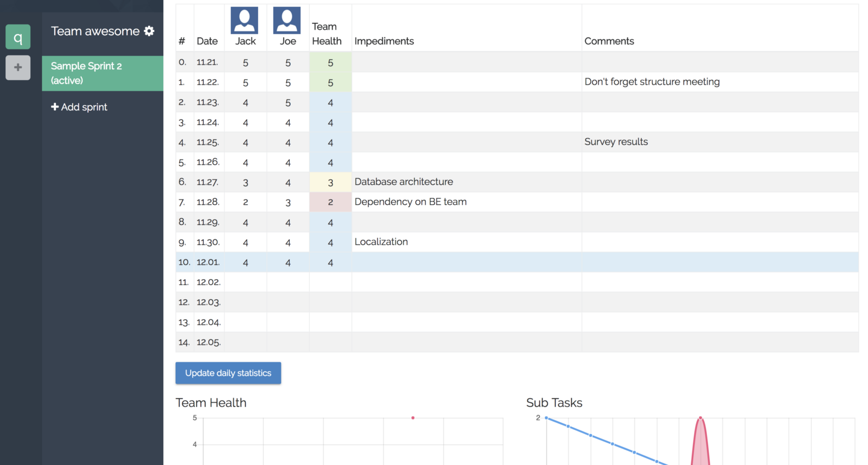
Task: Select the 11.24. date cell
Action: [x=209, y=122]
